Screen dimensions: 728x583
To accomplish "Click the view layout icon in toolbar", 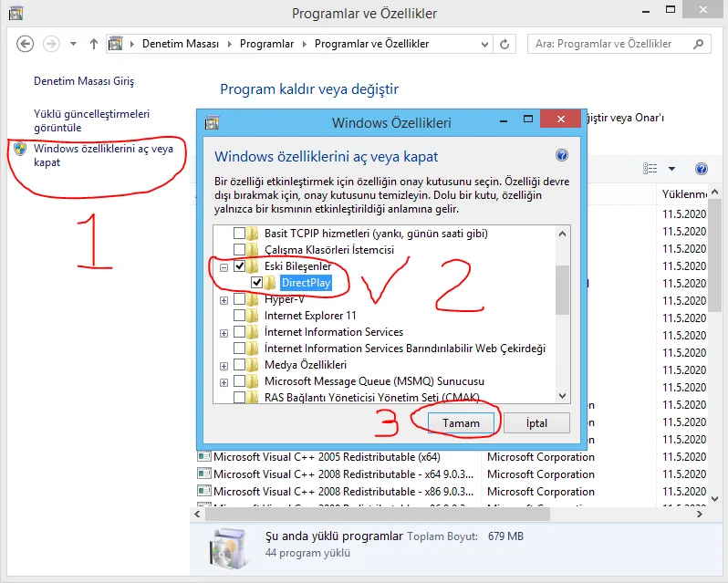I will tap(650, 169).
